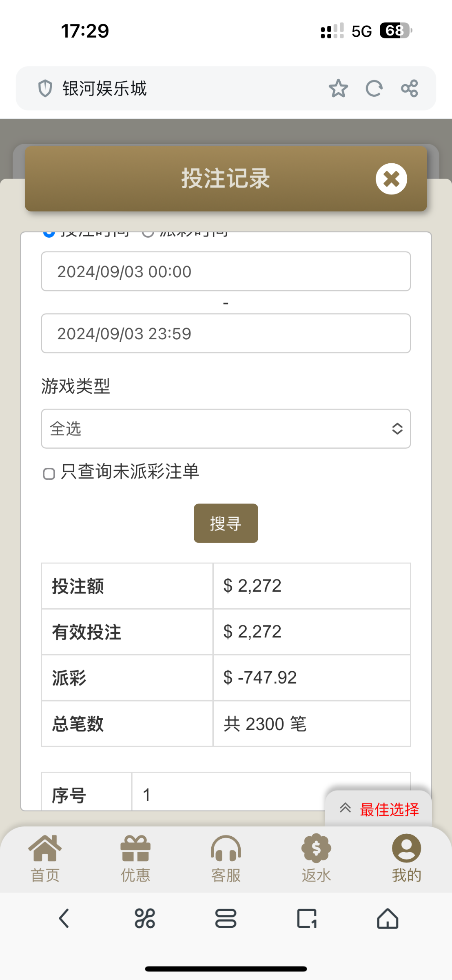Open the 返水 rebate tab
This screenshot has width=452, height=980.
[x=316, y=858]
